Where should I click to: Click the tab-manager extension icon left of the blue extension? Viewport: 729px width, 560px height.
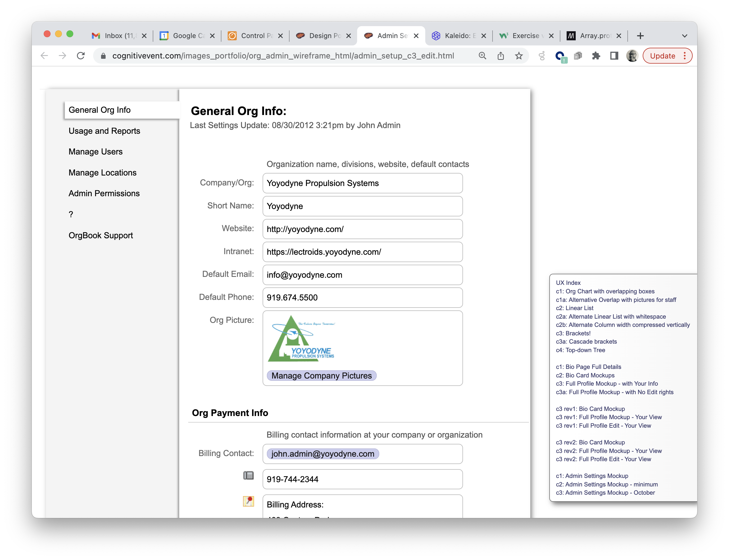[x=542, y=56]
